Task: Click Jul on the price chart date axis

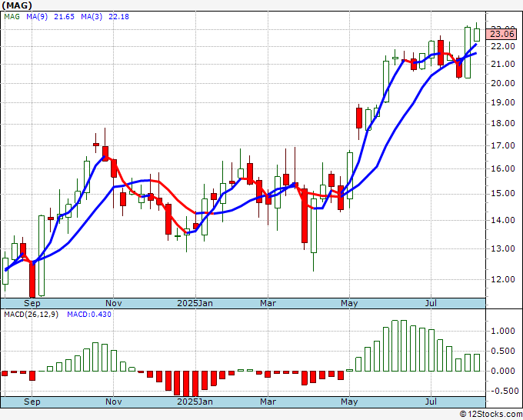Action: point(431,303)
